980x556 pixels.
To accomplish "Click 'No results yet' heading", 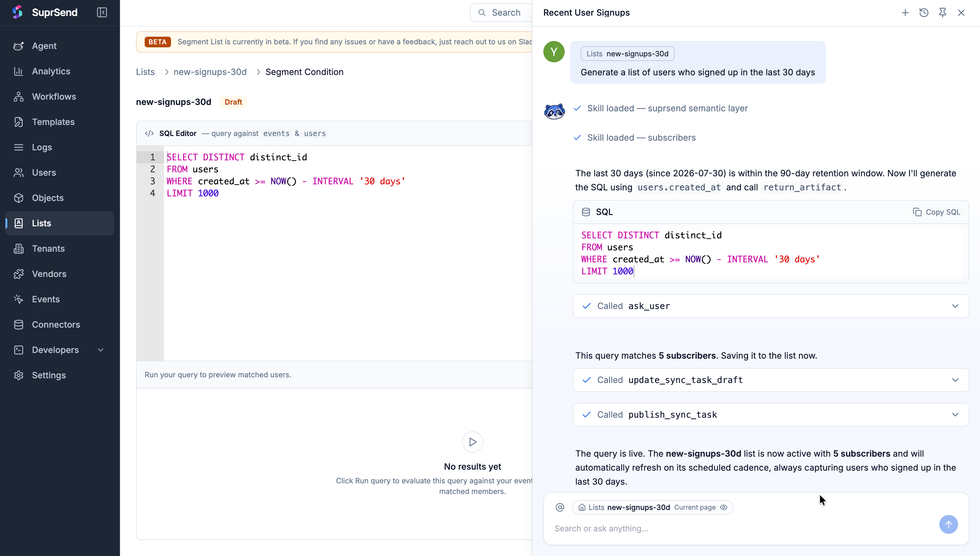I will coord(472,467).
